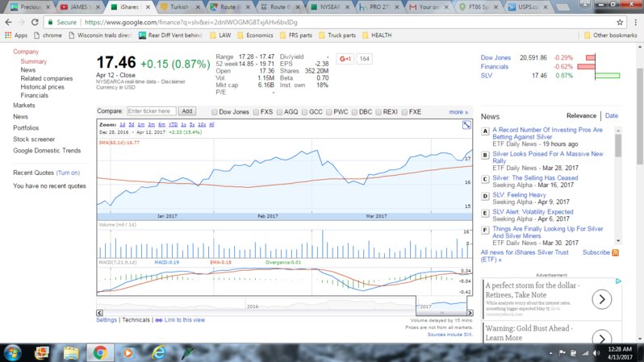
Task: Open the Gold Bust Ahead ad arrow
Action: coord(602,339)
